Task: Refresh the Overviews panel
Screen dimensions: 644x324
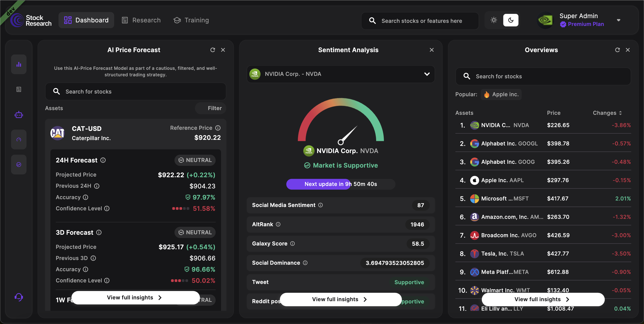Action: click(x=617, y=50)
